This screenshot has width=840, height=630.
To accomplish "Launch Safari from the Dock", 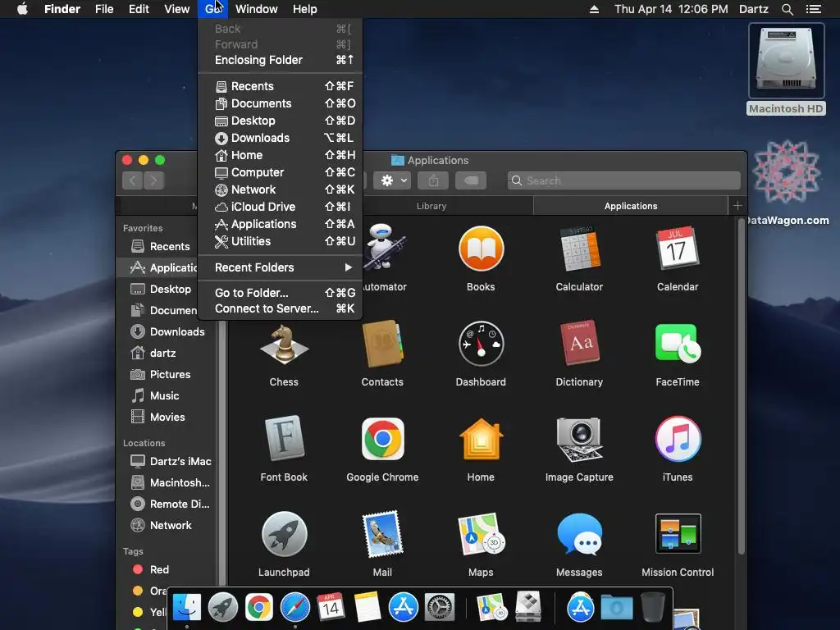I will pyautogui.click(x=295, y=608).
